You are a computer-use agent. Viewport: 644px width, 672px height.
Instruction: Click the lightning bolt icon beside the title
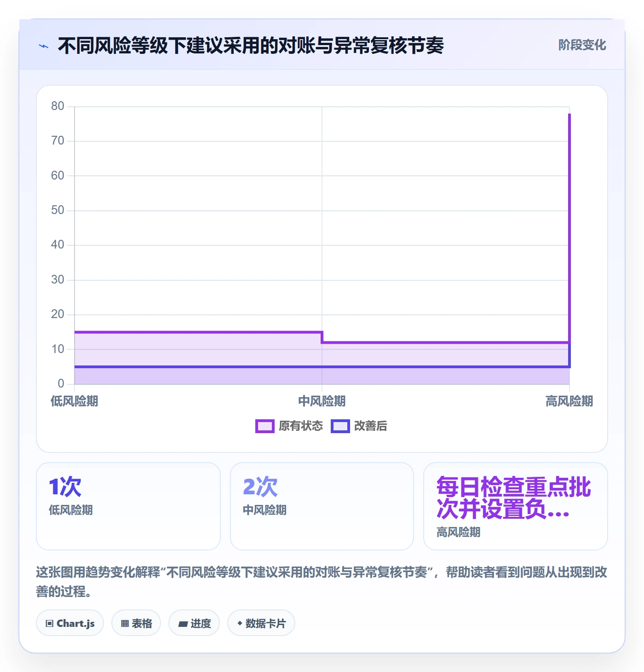44,46
